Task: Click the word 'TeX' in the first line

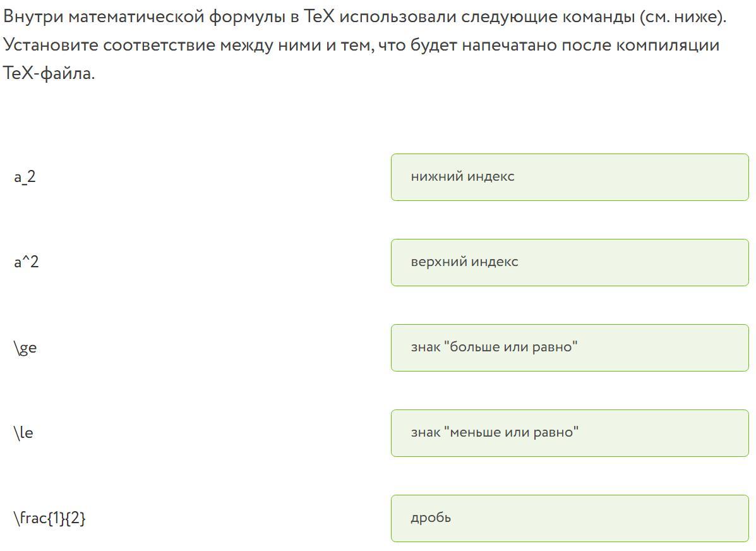Action: coord(318,16)
